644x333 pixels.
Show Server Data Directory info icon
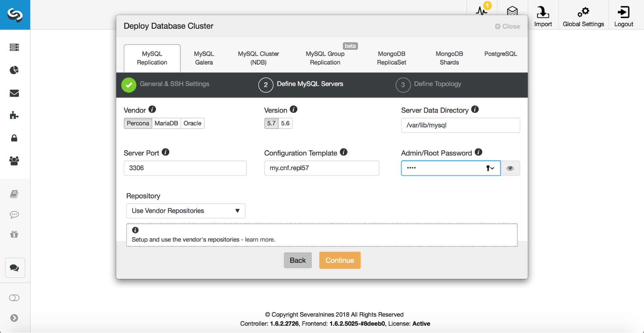point(475,109)
